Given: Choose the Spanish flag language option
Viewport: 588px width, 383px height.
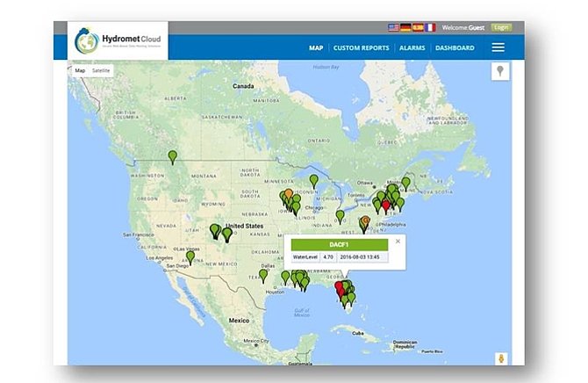Looking at the screenshot, I should pyautogui.click(x=416, y=27).
